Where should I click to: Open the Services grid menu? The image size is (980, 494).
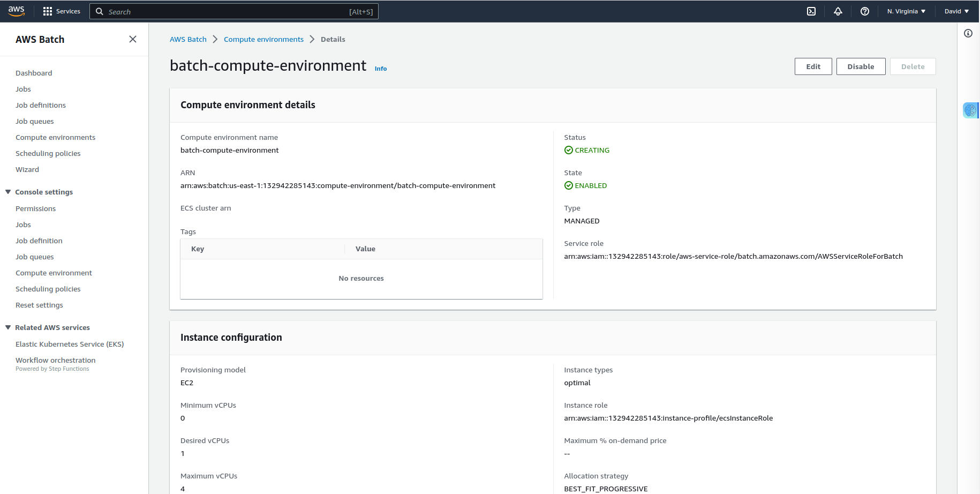[x=61, y=11]
